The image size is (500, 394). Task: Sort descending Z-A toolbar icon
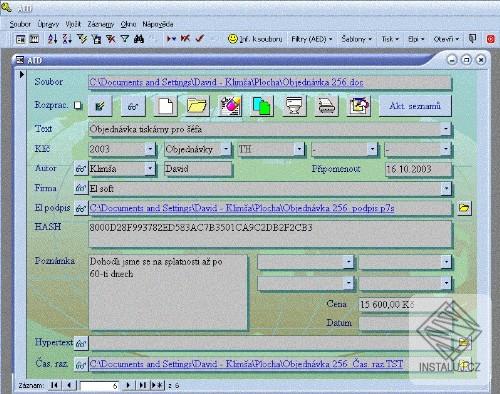67,39
